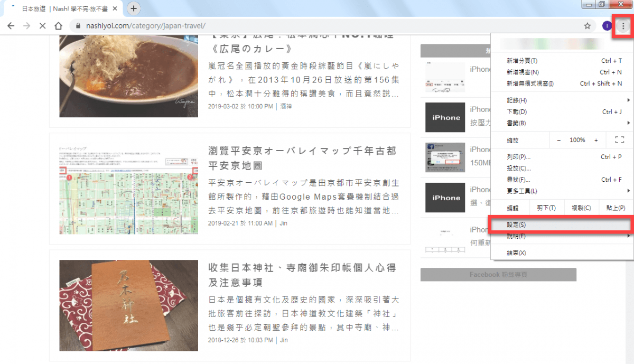Viewport: 634px width, 364px height.
Task: Go back to the previous page
Action: tap(11, 26)
